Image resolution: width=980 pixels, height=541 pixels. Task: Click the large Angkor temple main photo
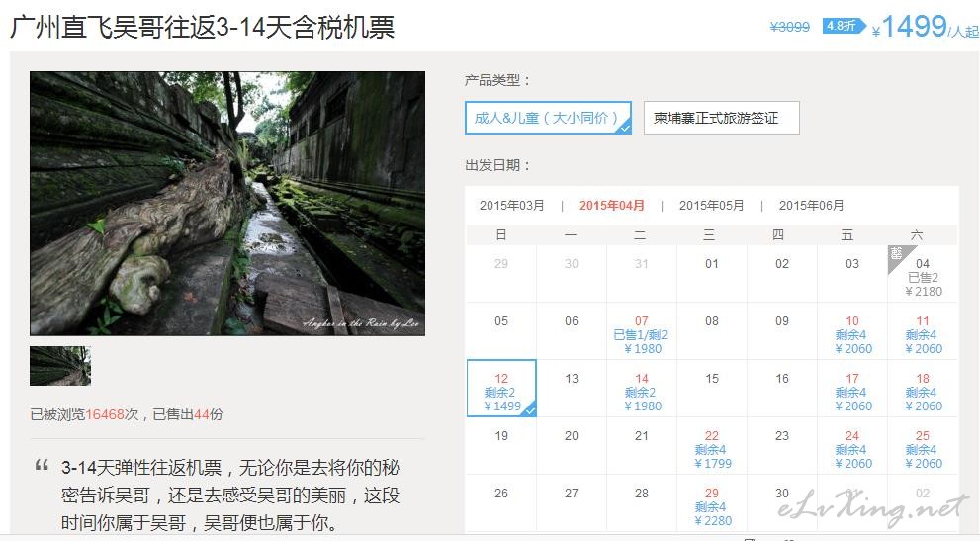tap(227, 204)
